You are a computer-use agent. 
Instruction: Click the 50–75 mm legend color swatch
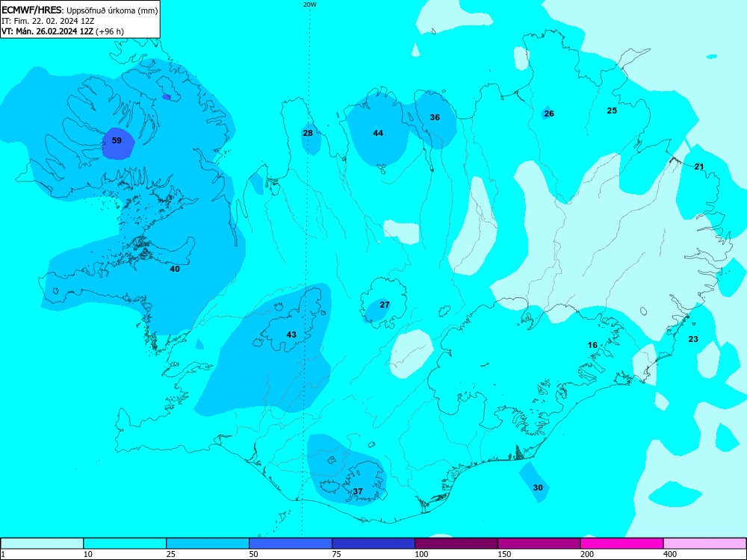[x=291, y=544]
